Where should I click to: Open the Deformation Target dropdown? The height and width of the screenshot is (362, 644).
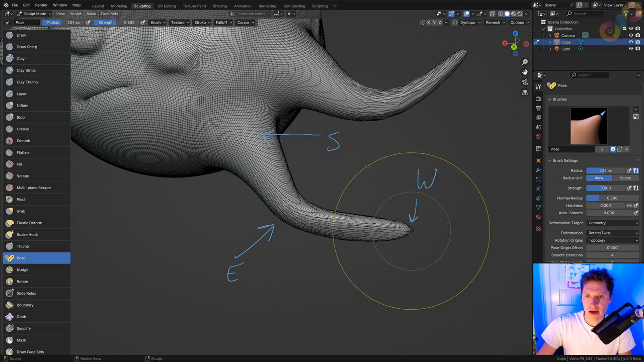(613, 223)
